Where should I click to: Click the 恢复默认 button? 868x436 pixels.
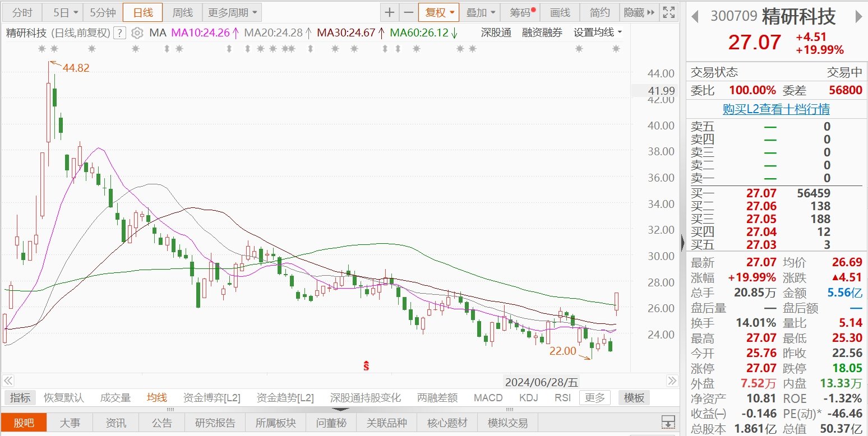[x=64, y=398]
